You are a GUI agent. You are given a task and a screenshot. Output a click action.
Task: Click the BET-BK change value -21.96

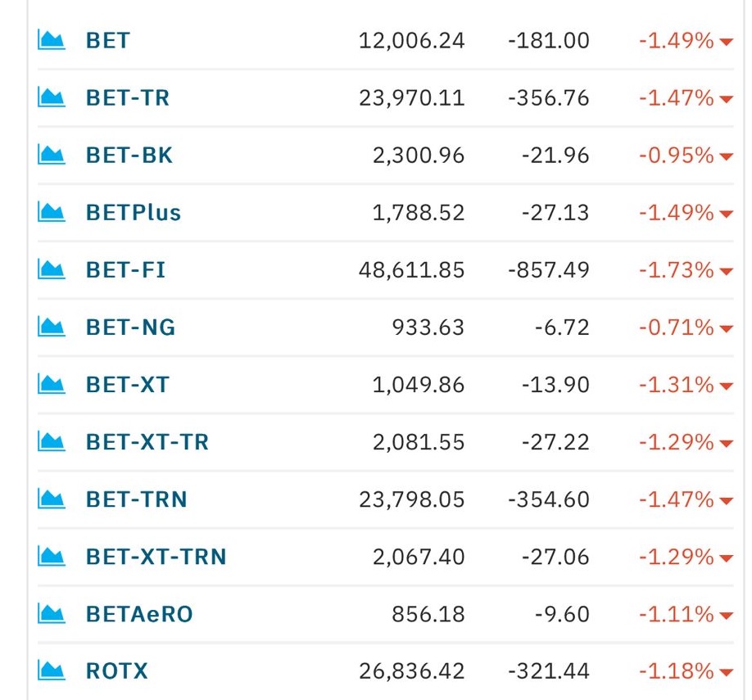(555, 156)
